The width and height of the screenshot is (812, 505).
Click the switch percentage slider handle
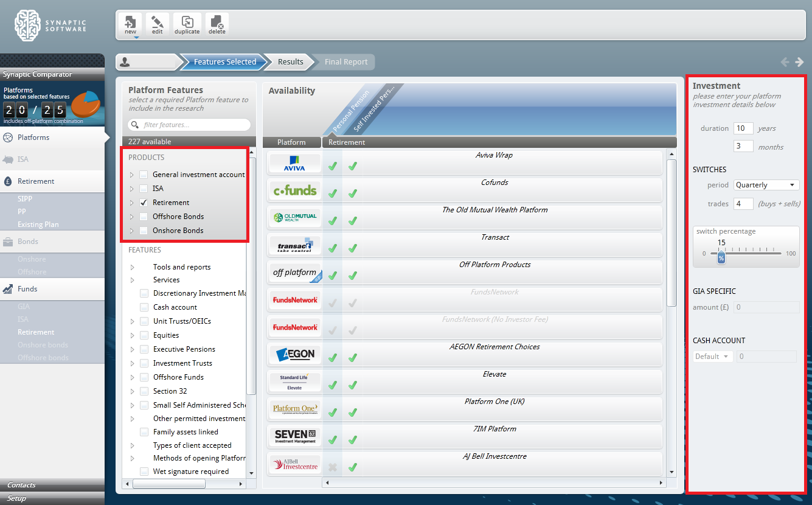(721, 258)
